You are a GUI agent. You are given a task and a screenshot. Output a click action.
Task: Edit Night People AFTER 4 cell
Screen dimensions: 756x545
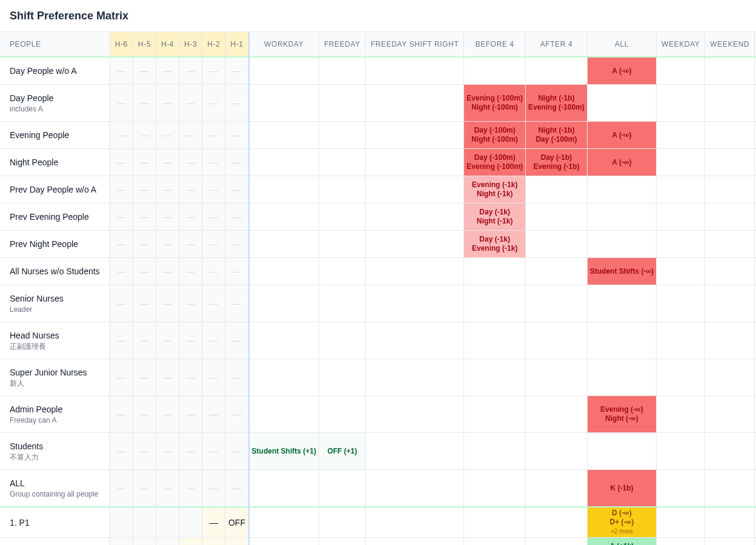[x=556, y=162]
